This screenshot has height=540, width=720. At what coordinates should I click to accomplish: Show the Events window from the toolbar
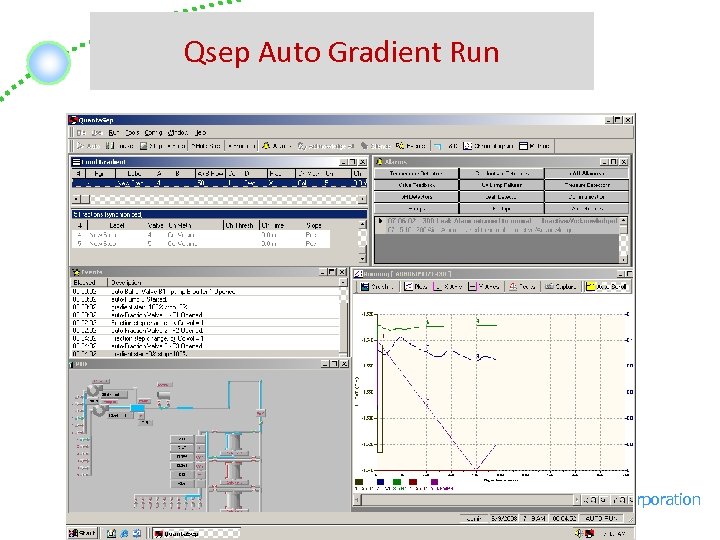411,146
